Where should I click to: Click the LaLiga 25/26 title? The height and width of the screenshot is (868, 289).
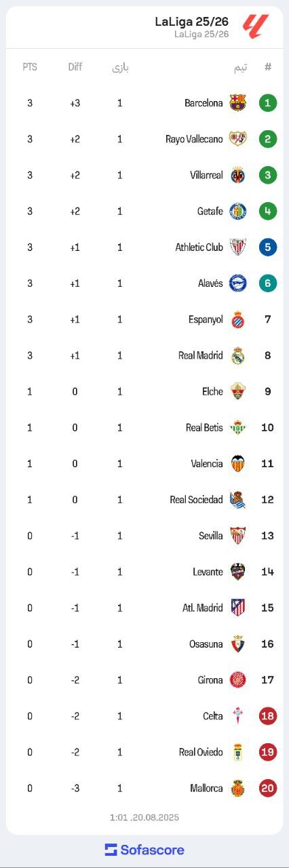coord(192,22)
